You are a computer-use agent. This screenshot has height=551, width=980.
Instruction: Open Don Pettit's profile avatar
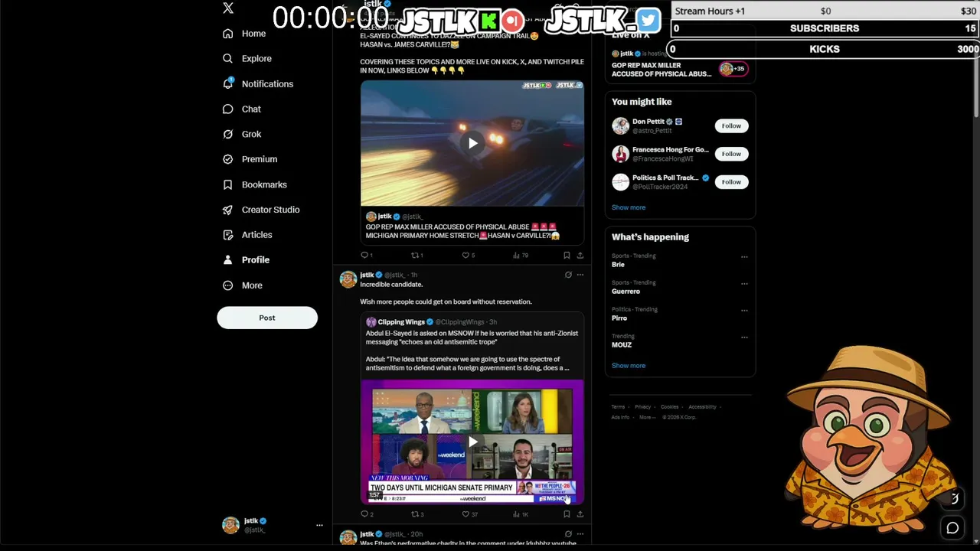coord(620,126)
